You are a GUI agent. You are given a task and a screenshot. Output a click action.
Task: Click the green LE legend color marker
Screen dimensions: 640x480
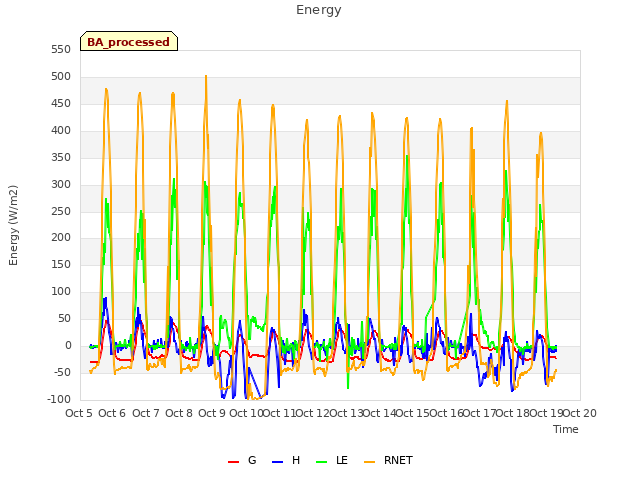pyautogui.click(x=322, y=462)
